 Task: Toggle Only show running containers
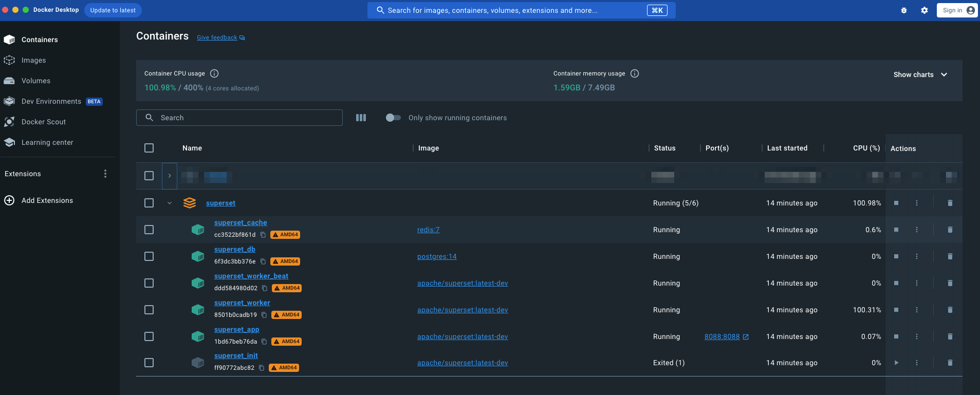point(393,118)
